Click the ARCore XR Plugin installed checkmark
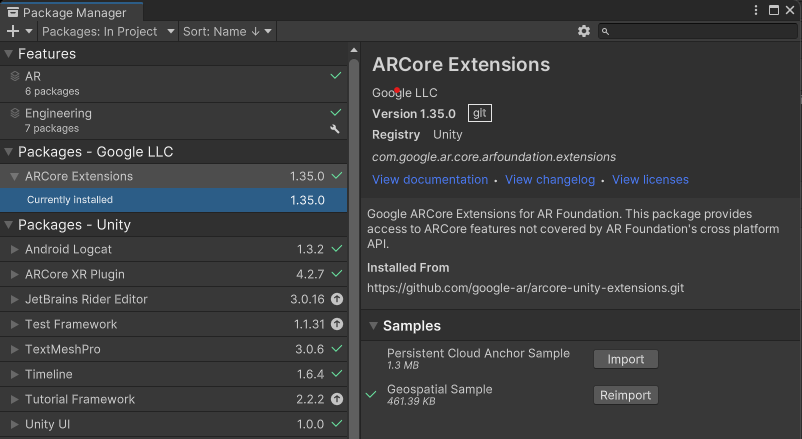Screen dimensions: 802x439 click(x=337, y=274)
